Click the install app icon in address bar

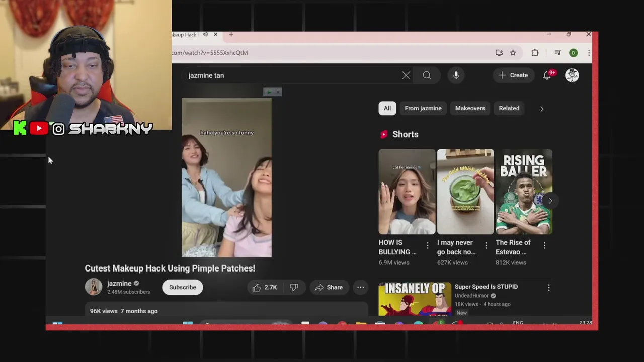(499, 53)
